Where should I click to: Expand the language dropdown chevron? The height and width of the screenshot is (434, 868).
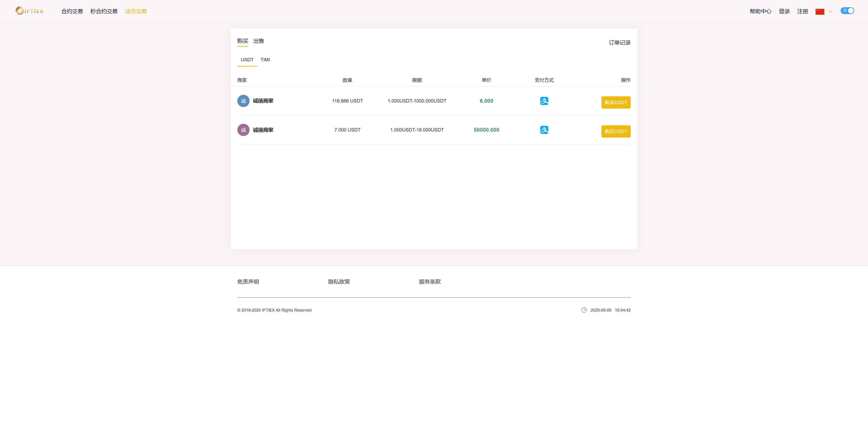pos(830,12)
